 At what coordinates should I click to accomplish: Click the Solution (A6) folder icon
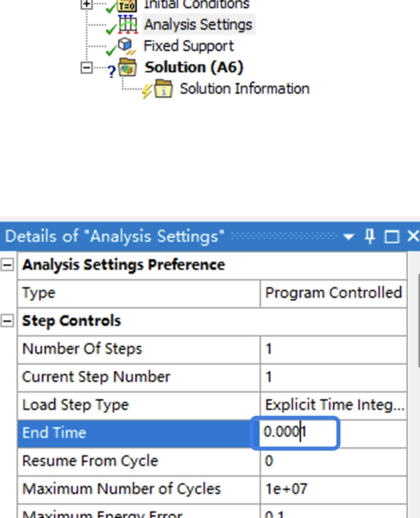(127, 67)
